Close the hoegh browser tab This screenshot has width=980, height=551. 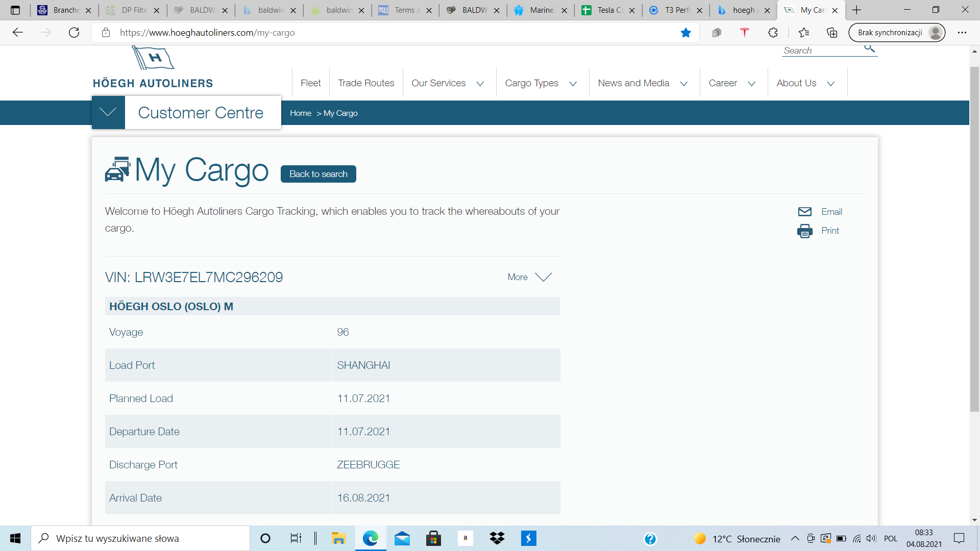click(x=767, y=10)
